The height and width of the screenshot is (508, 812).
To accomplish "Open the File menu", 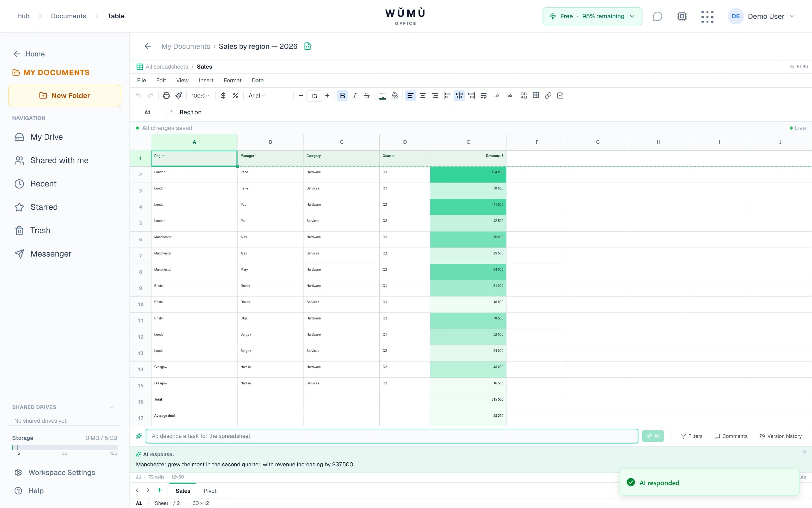I will point(142,80).
